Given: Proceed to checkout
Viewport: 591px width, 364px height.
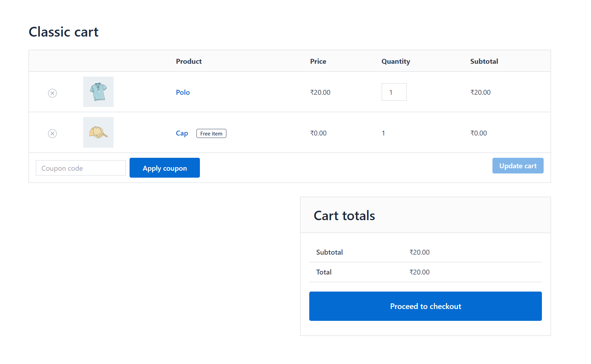Looking at the screenshot, I should pyautogui.click(x=425, y=306).
